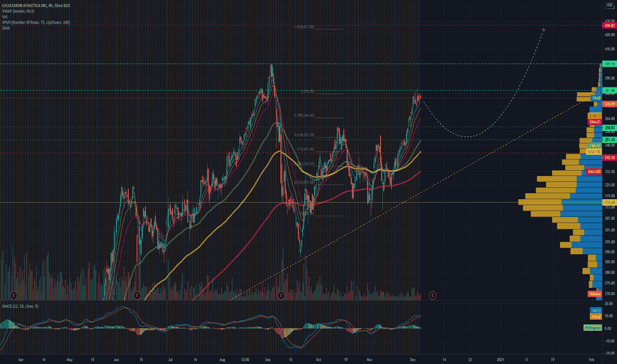Click the 280.00 price axis value
Screen dimensions: 617x364
pos(610,272)
